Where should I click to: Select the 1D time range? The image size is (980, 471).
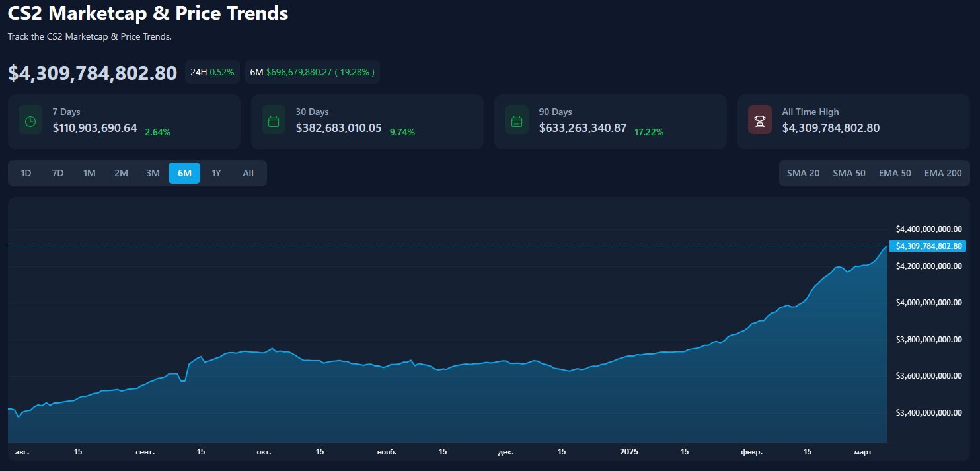tap(26, 173)
